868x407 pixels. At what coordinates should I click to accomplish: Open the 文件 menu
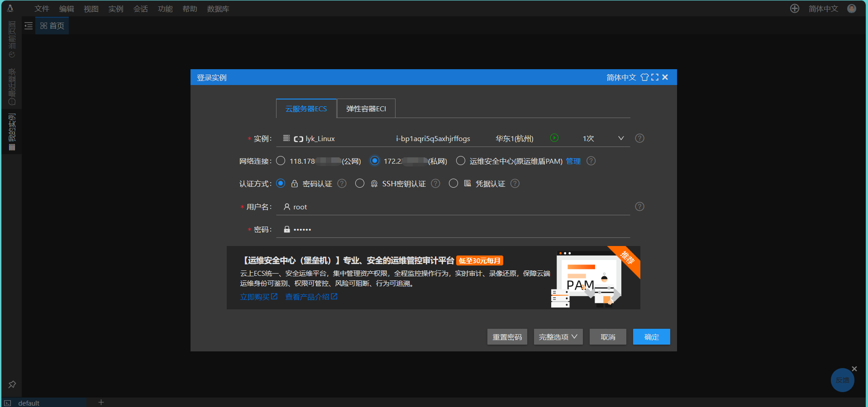(42, 9)
